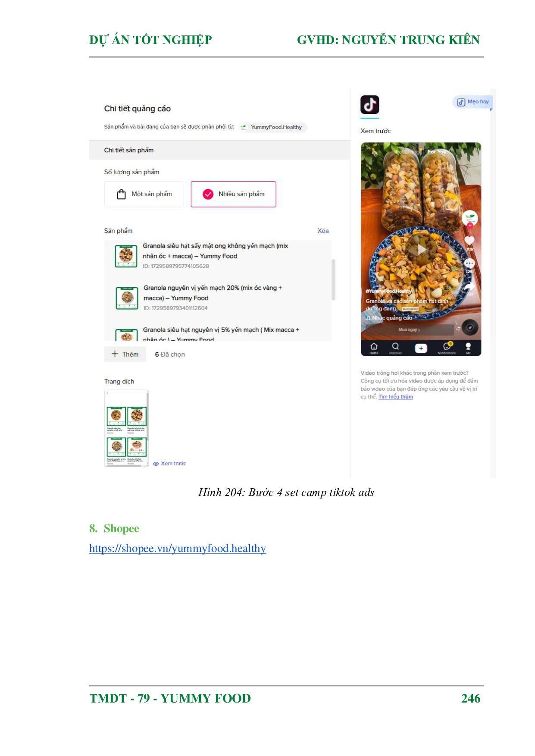Viewport: 535px width, 756px height.
Task: Tap the plus create button in preview
Action: 421,348
